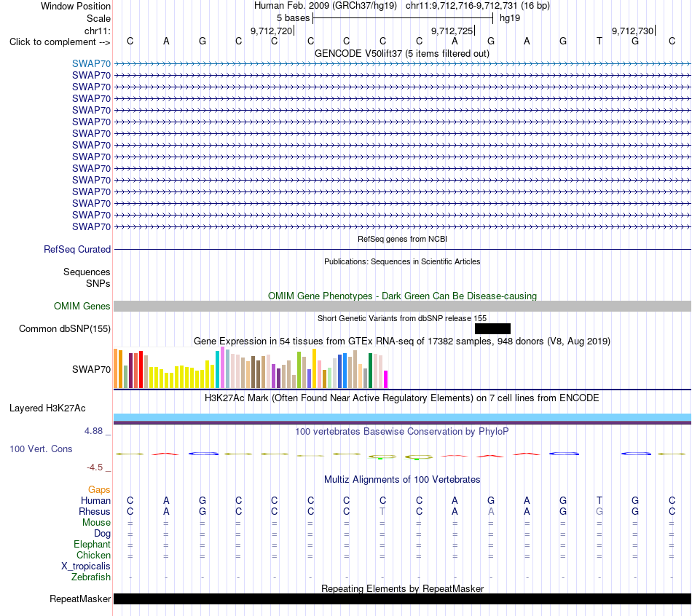Click the orange Gaps row label
692x616 pixels.
pos(99,490)
